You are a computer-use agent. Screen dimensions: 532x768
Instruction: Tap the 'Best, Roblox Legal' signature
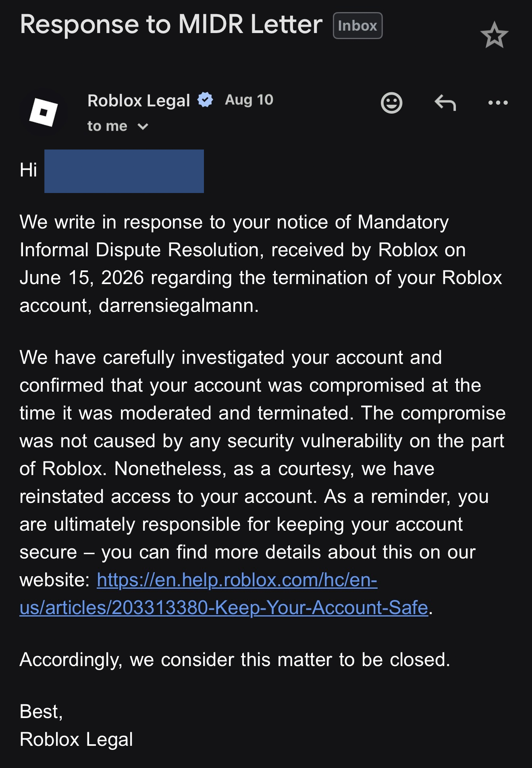76,725
